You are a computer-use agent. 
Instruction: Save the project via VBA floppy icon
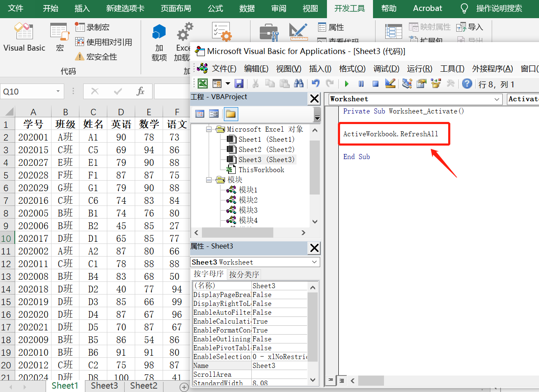point(239,83)
